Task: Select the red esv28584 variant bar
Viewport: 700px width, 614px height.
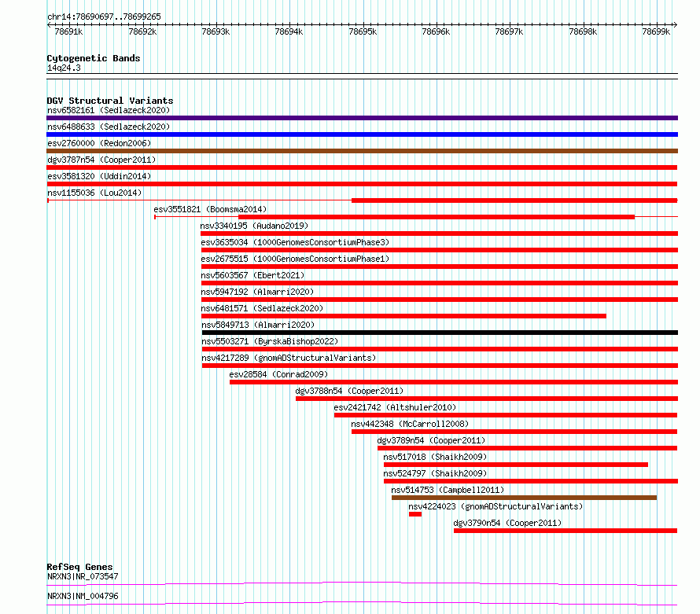Action: [x=454, y=382]
